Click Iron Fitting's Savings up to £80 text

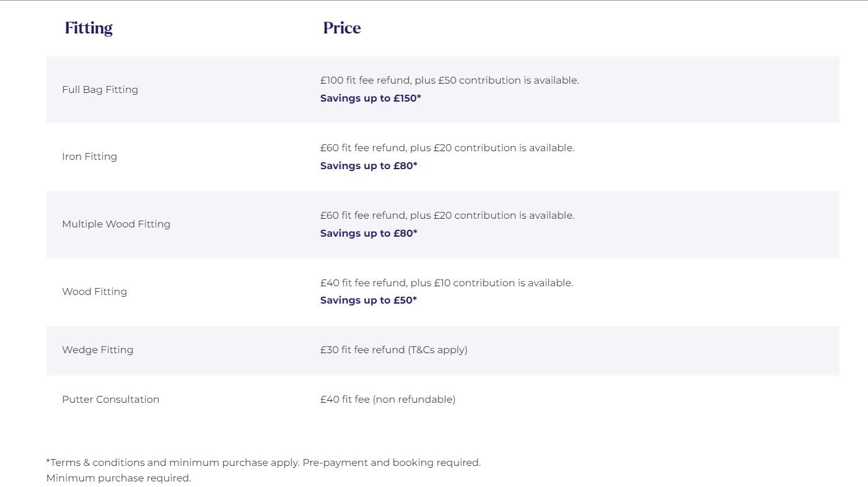(x=369, y=166)
